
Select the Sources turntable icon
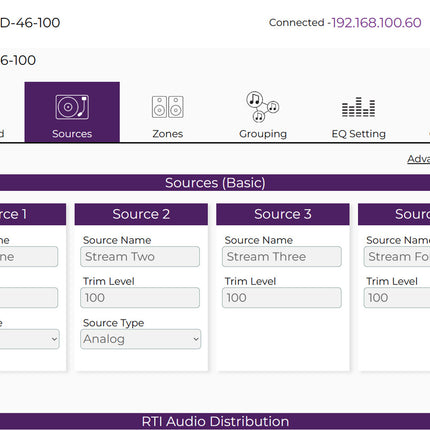72,107
